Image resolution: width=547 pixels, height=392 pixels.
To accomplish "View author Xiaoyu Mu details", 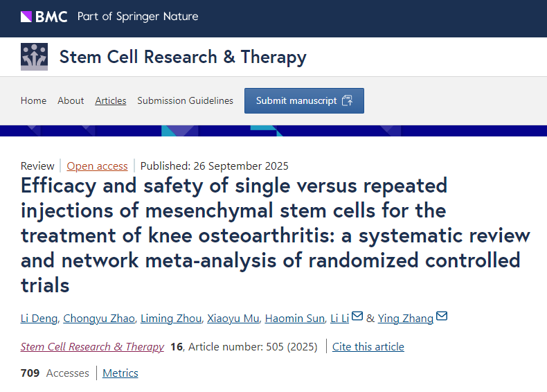I will pos(233,319).
